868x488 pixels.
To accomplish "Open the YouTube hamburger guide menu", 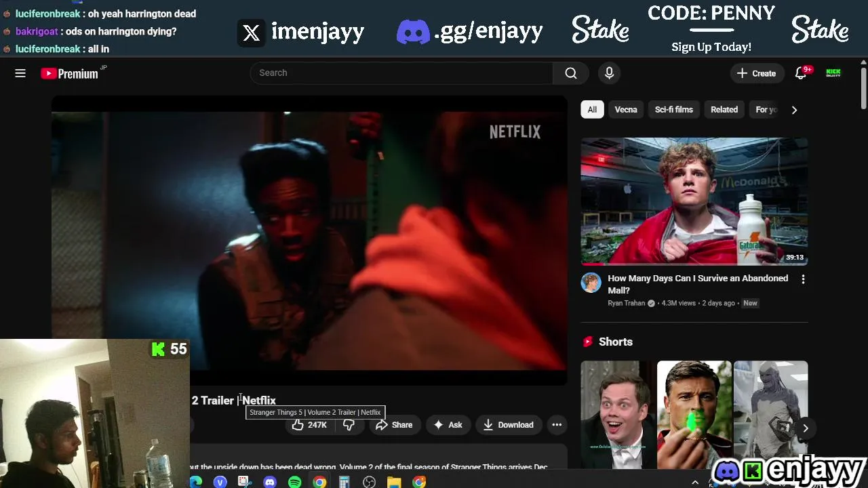I will (x=20, y=73).
